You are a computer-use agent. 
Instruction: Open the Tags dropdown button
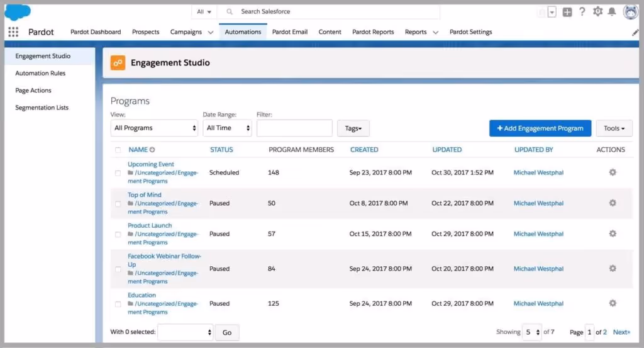click(x=353, y=128)
